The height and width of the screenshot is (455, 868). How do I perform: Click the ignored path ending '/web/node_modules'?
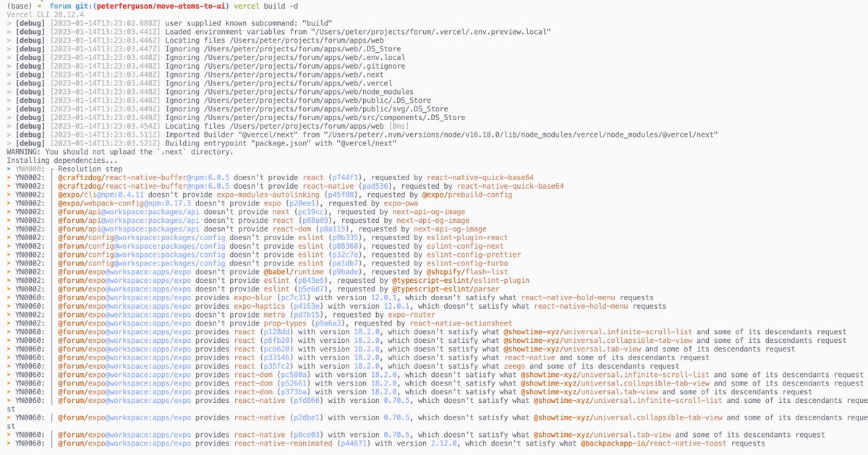point(307,92)
